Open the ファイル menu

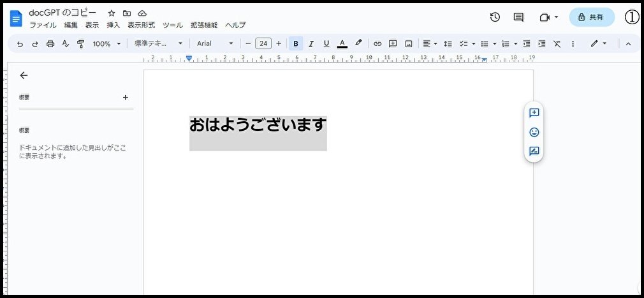click(43, 25)
